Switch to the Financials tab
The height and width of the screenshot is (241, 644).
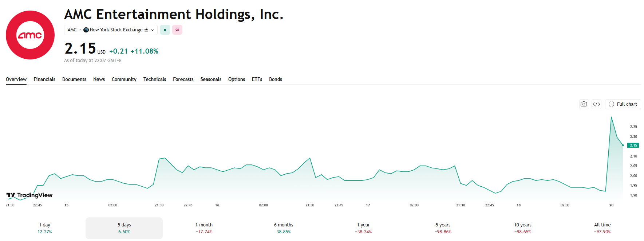44,79
